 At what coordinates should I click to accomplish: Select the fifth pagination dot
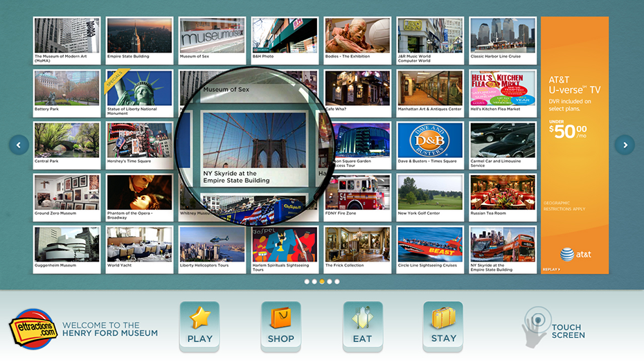[337, 282]
